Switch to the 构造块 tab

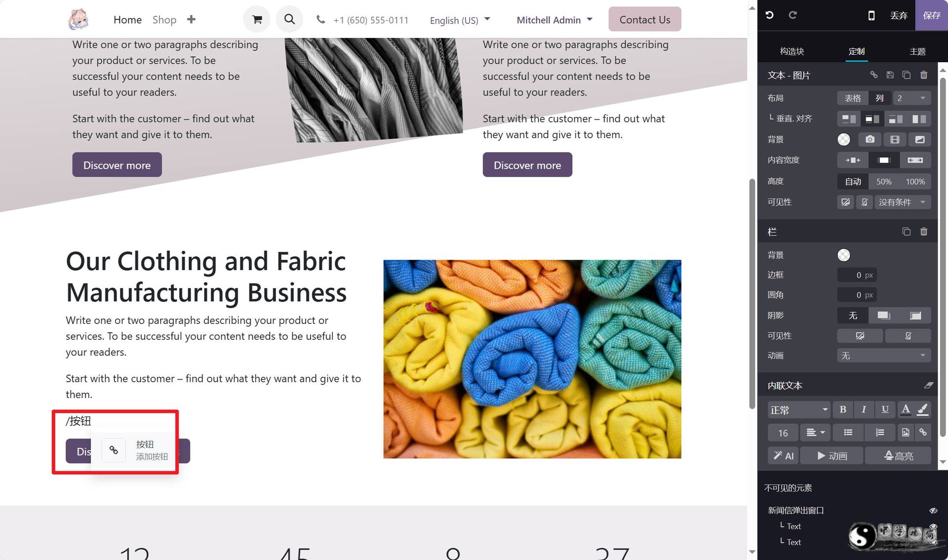(791, 51)
